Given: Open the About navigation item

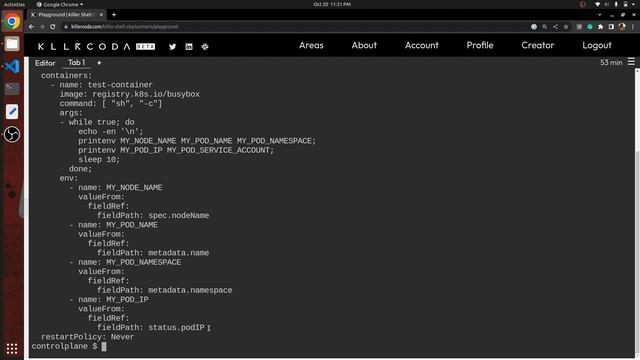Looking at the screenshot, I should [364, 45].
